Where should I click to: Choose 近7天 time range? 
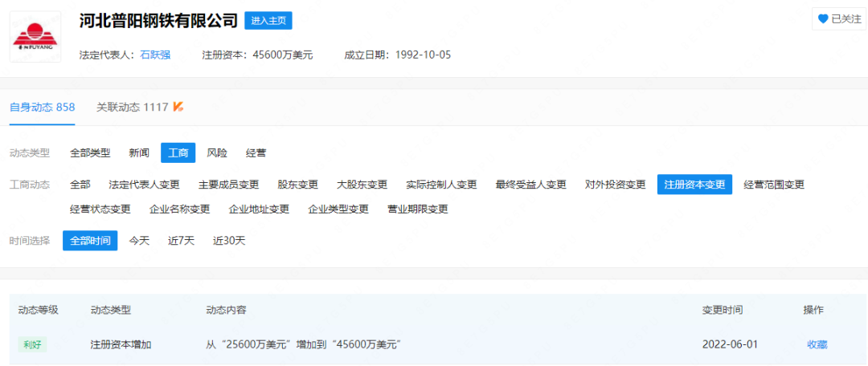click(182, 241)
